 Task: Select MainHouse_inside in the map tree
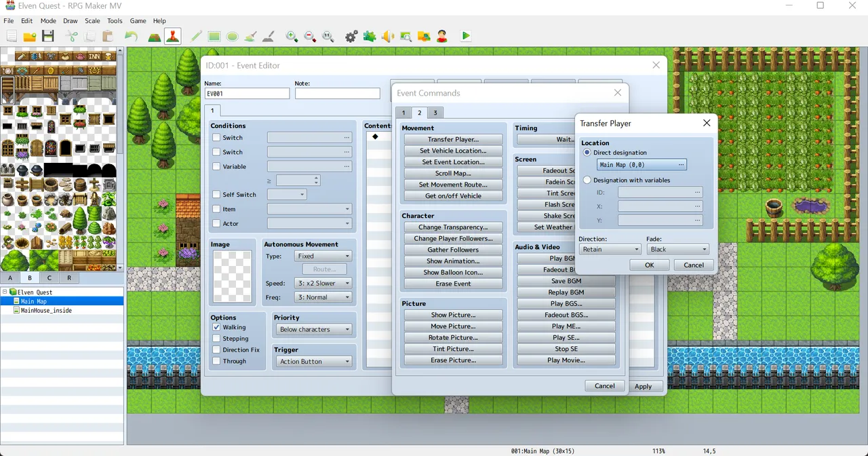pos(46,310)
